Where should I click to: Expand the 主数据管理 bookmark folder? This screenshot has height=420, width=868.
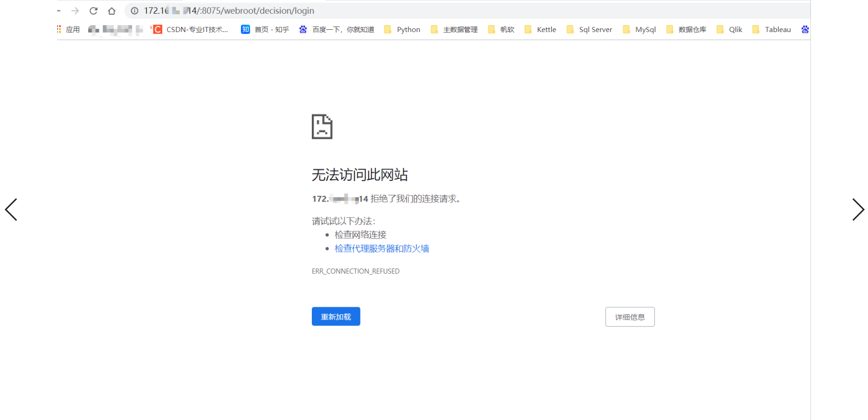click(x=454, y=29)
